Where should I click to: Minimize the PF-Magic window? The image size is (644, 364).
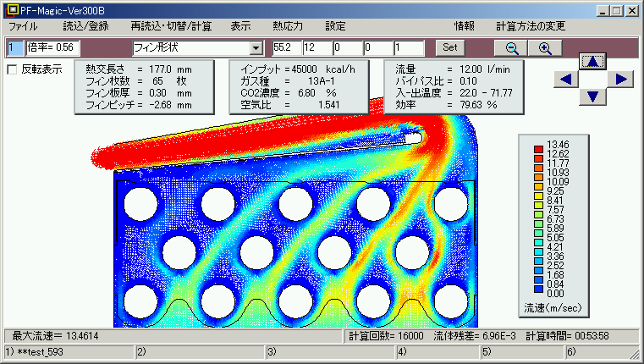pos(603,11)
